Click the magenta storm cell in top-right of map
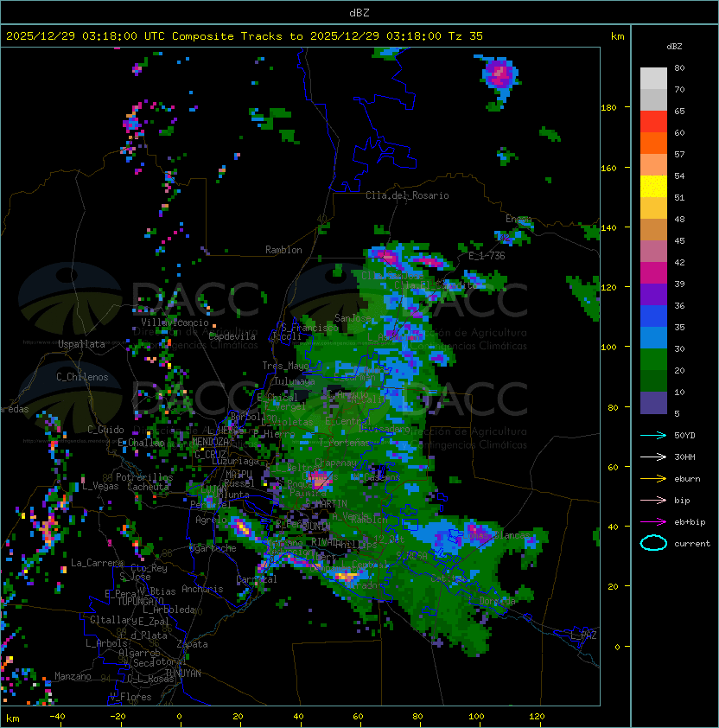The width and height of the screenshot is (719, 728). point(499,74)
